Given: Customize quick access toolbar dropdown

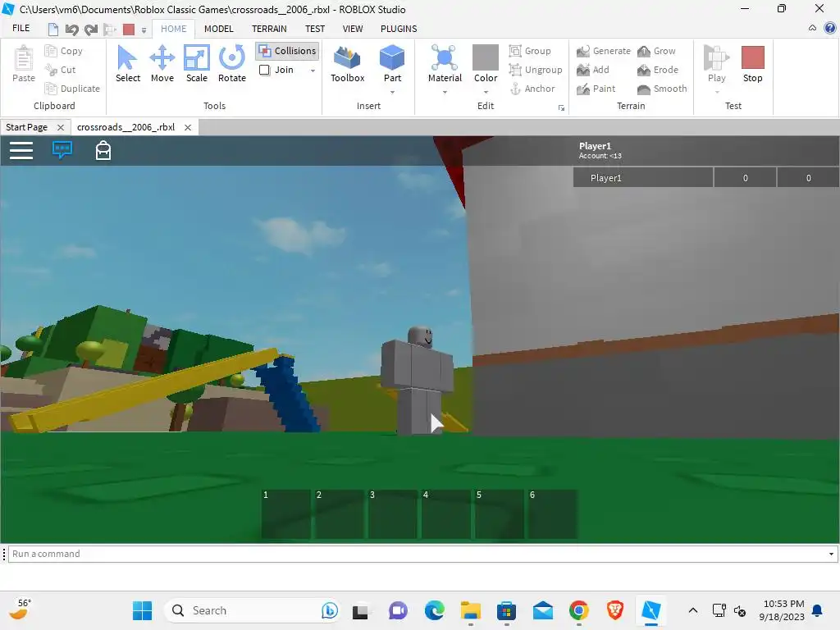Looking at the screenshot, I should (x=144, y=30).
